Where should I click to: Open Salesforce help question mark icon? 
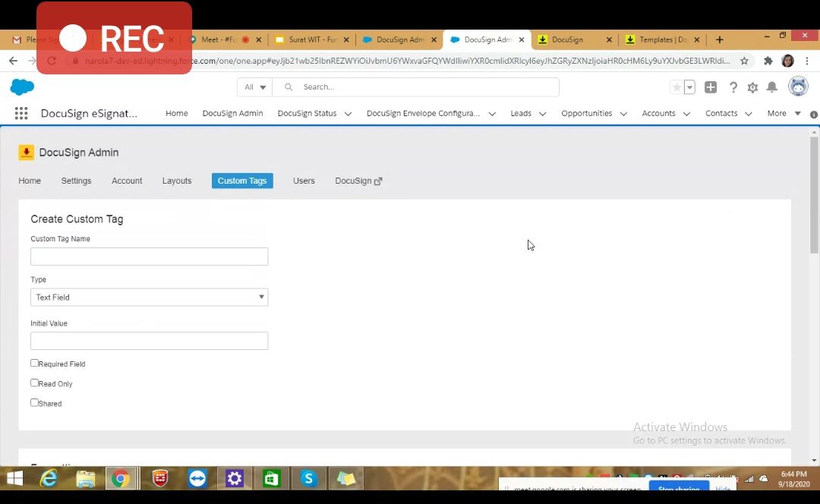[x=733, y=87]
